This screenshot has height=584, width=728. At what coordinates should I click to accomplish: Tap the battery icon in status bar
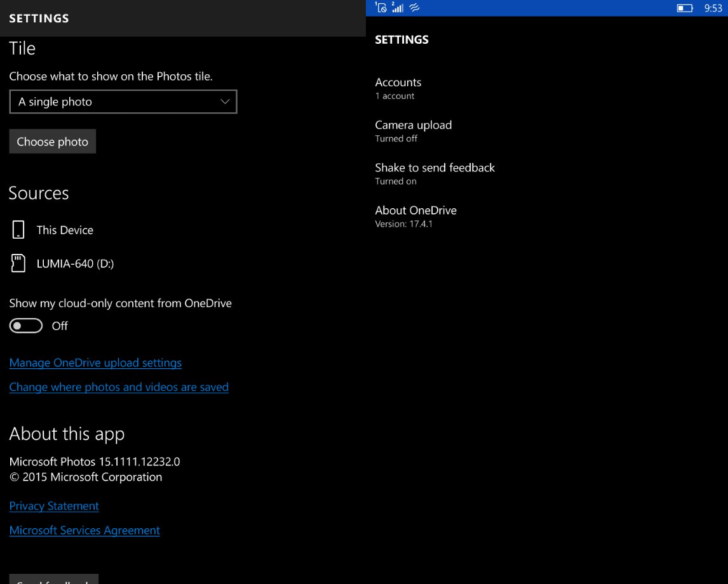coord(685,8)
